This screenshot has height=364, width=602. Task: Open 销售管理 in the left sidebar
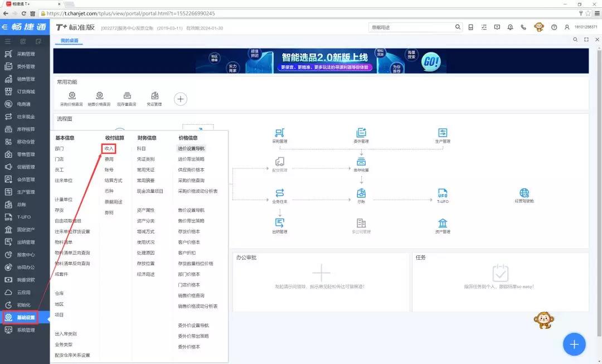tap(25, 79)
